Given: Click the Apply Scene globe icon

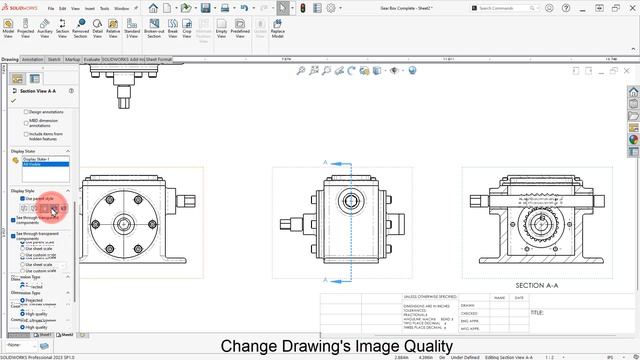Looking at the screenshot, I should click(413, 71).
